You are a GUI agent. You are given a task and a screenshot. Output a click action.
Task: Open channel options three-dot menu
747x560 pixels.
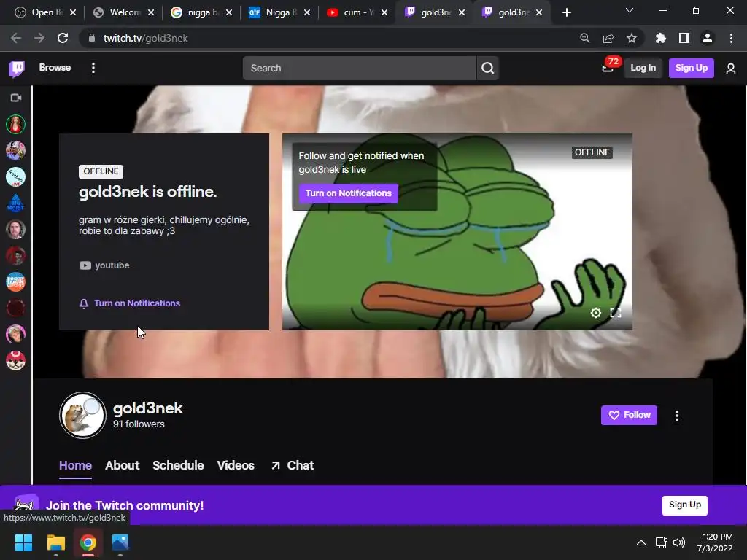point(676,416)
